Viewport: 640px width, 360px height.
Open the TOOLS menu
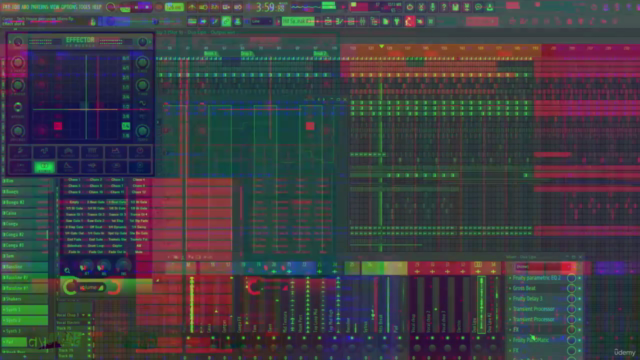pyautogui.click(x=84, y=7)
